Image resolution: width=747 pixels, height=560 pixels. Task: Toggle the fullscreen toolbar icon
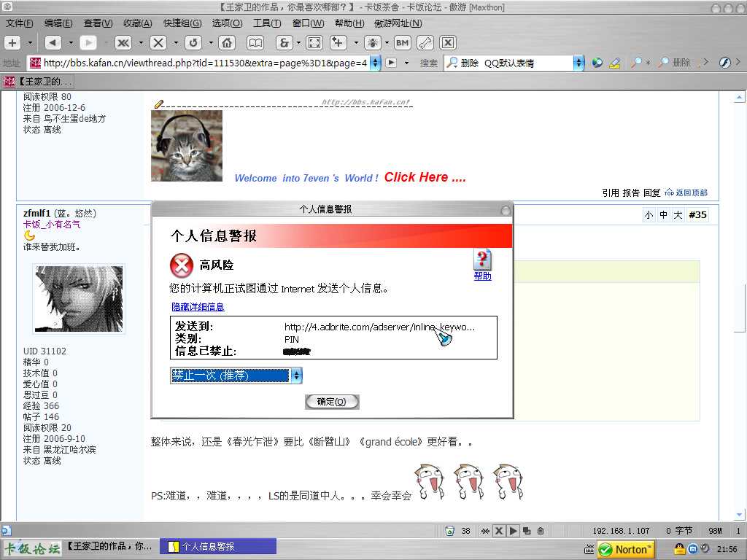[314, 42]
